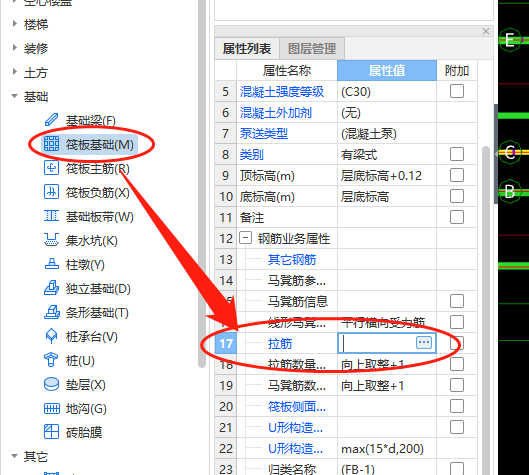529x475 pixels.
Task: Select the 砖胎膜 icon
Action: point(51,432)
